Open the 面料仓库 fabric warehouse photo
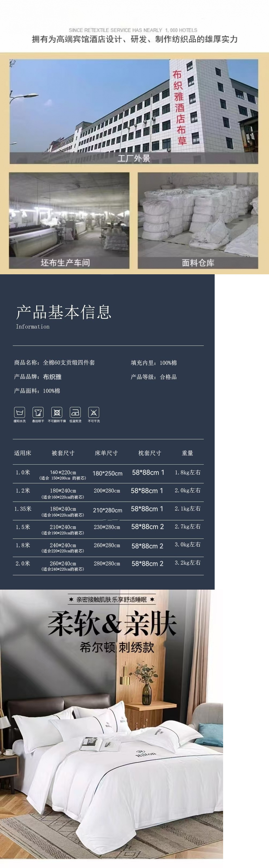Viewport: 269px width, 868px height. [198, 220]
